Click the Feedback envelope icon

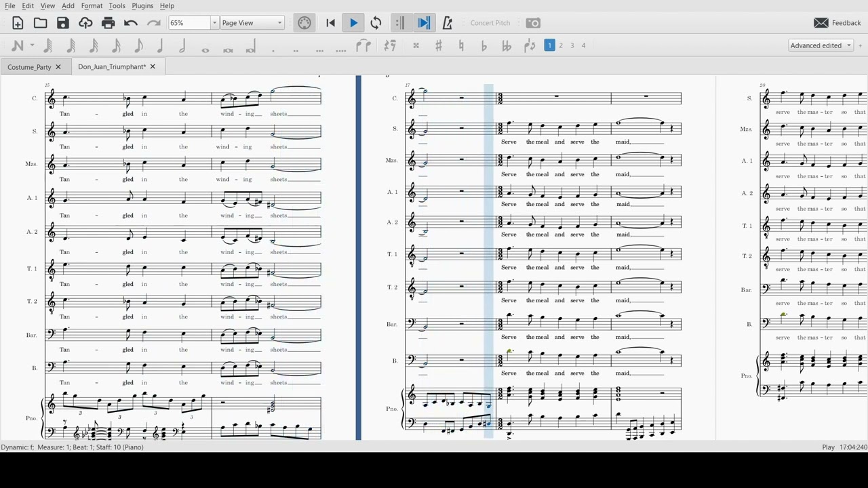(x=821, y=23)
